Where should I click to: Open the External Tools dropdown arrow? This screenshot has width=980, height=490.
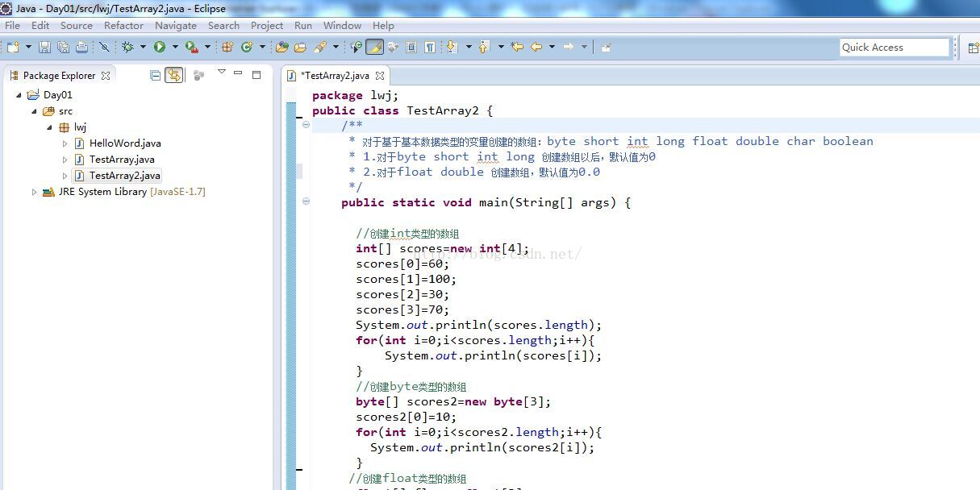[207, 48]
